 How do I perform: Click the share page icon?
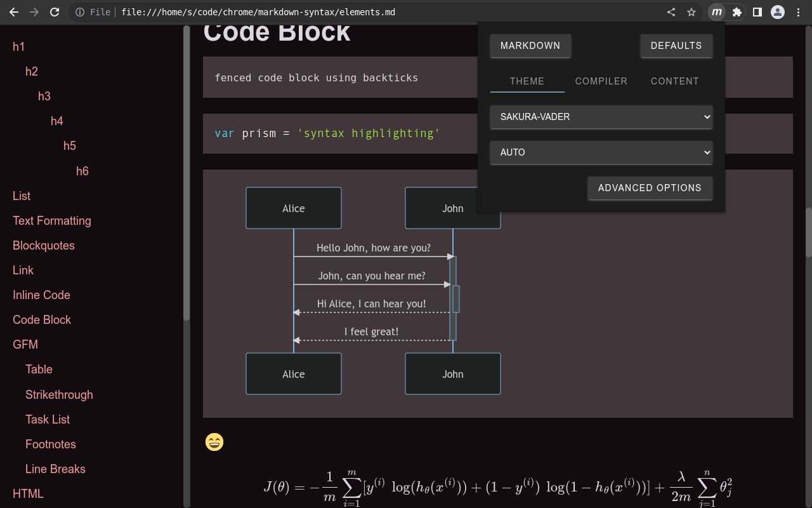tap(671, 11)
